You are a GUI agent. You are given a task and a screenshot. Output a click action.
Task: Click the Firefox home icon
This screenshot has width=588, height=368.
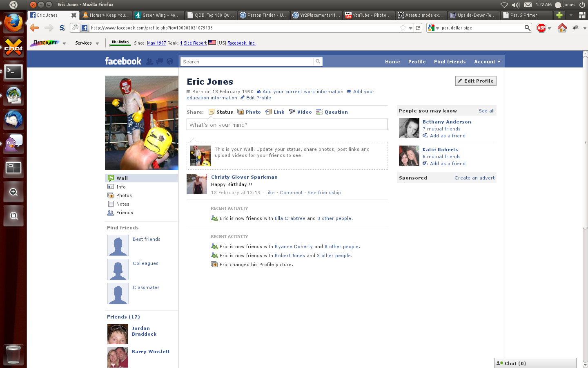pos(562,28)
